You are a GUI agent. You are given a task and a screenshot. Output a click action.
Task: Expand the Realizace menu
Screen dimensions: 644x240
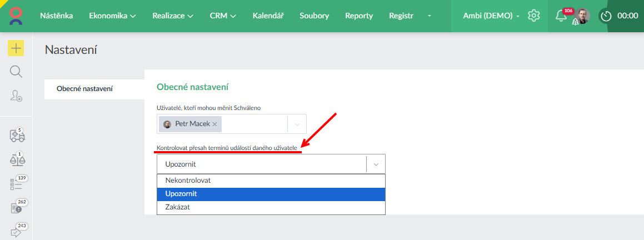pyautogui.click(x=173, y=16)
